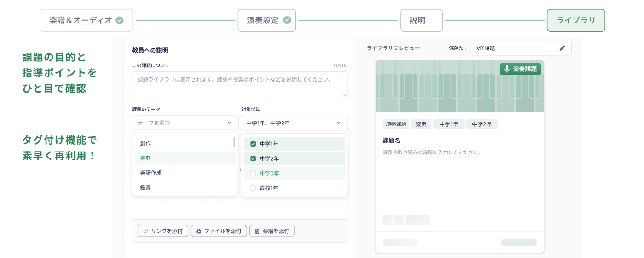Image resolution: width=644 pixels, height=258 pixels.
Task: Click the 楽譜を添付 button
Action: 272,231
